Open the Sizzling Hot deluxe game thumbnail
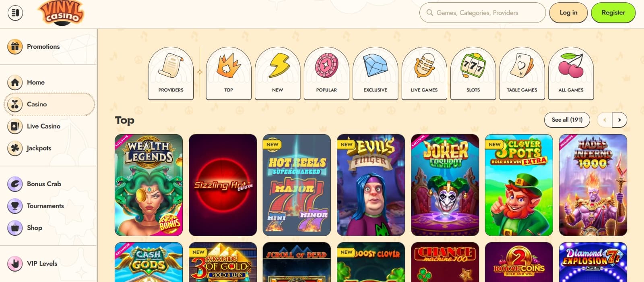 (x=223, y=185)
